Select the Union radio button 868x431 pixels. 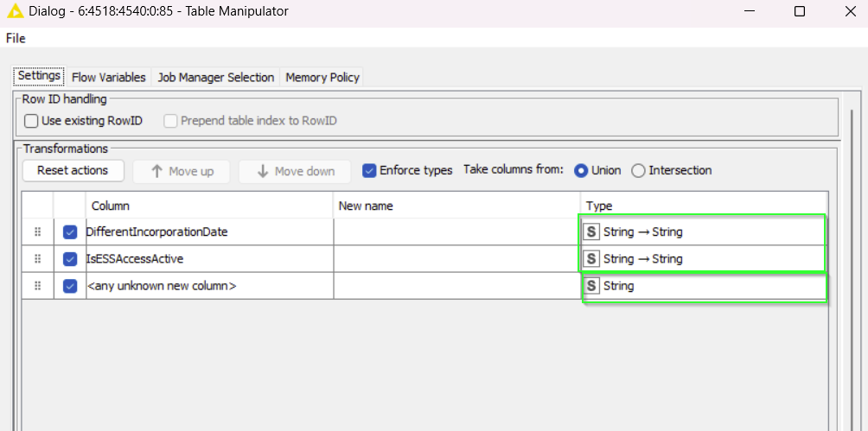click(581, 170)
